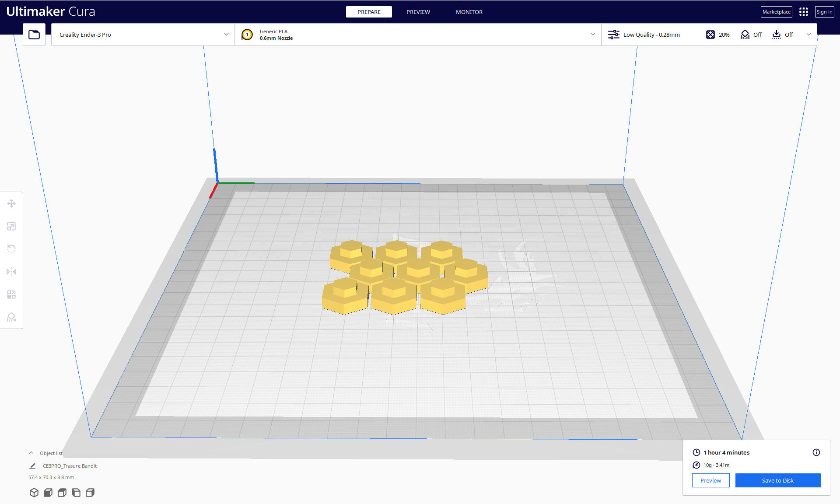Expand the print settings panel chevron
Image resolution: width=840 pixels, height=504 pixels.
(808, 35)
